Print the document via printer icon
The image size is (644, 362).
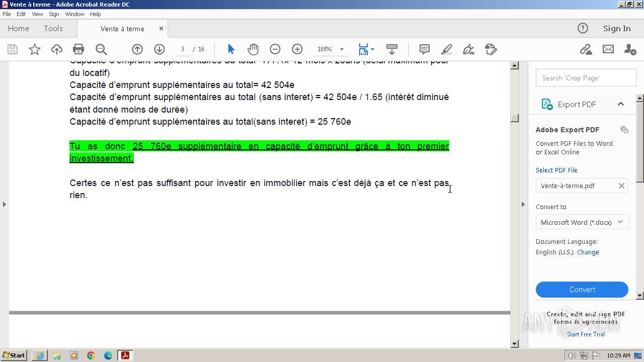click(x=78, y=49)
